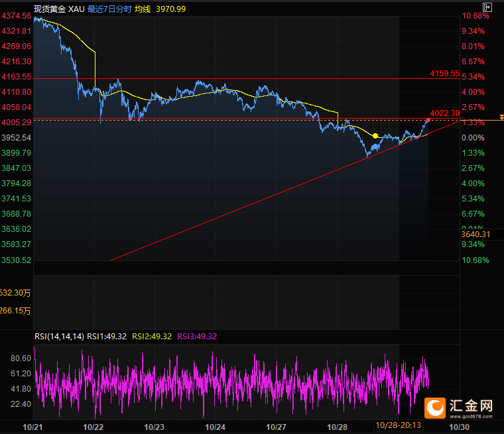Click the 3636.02 price axis label
The width and height of the screenshot is (504, 434).
[x=17, y=229]
